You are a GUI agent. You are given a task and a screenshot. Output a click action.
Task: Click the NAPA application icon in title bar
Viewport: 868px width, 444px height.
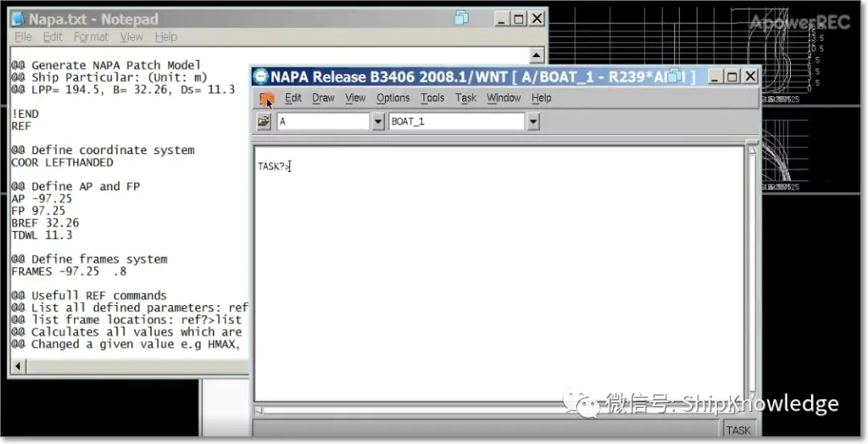260,76
